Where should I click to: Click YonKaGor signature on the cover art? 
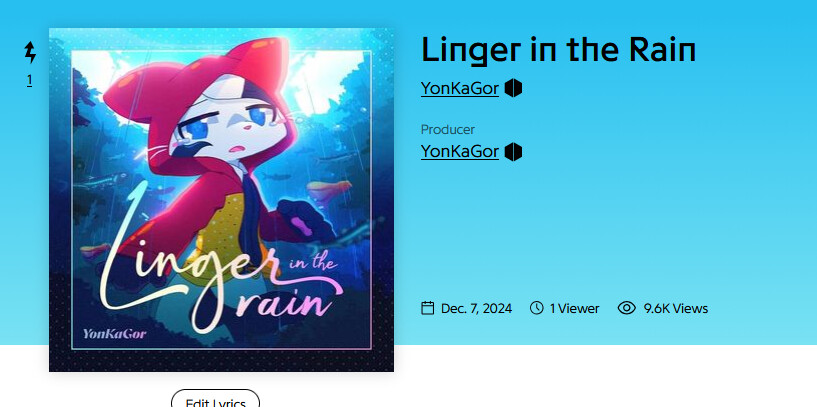[115, 333]
